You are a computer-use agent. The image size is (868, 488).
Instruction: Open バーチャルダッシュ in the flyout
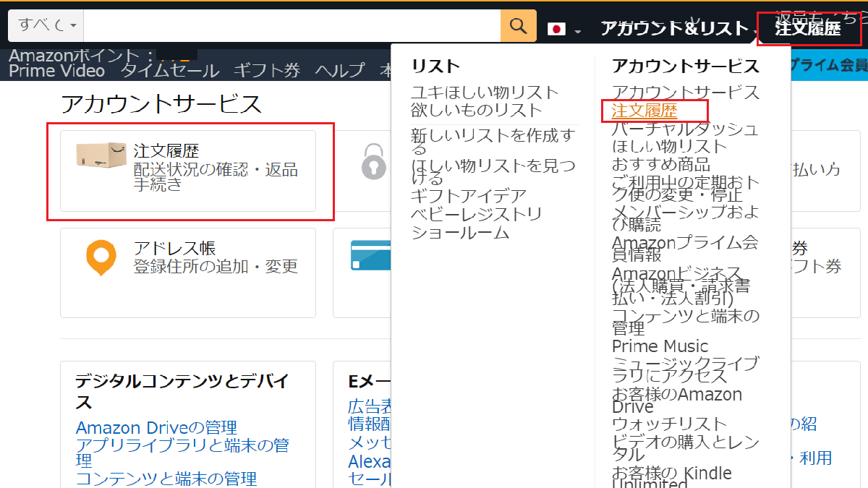tap(685, 129)
